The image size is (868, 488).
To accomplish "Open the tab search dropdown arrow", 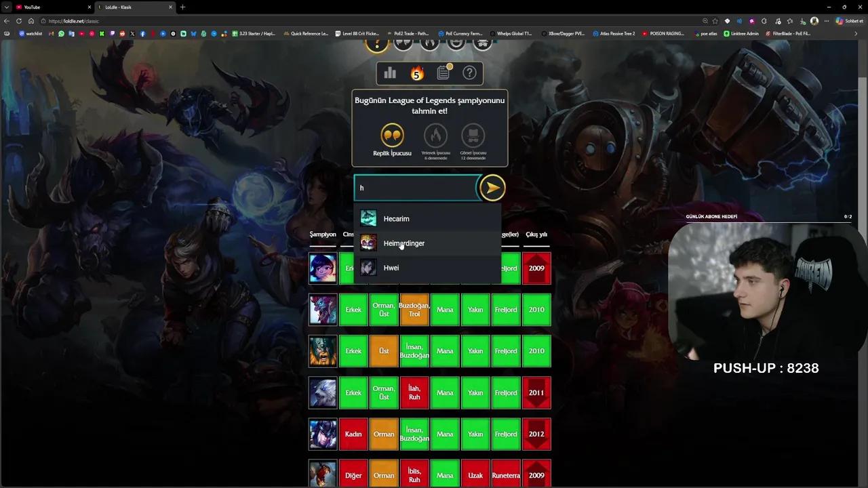I will [x=5, y=7].
